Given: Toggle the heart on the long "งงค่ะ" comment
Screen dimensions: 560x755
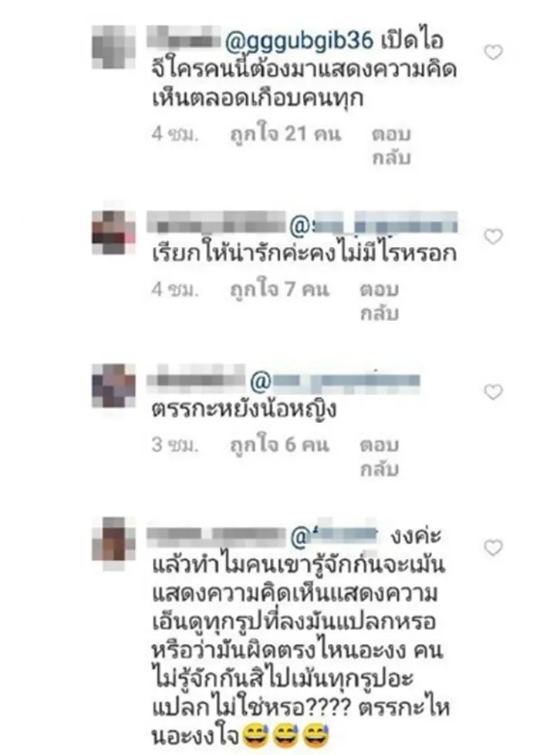Looking at the screenshot, I should (493, 547).
